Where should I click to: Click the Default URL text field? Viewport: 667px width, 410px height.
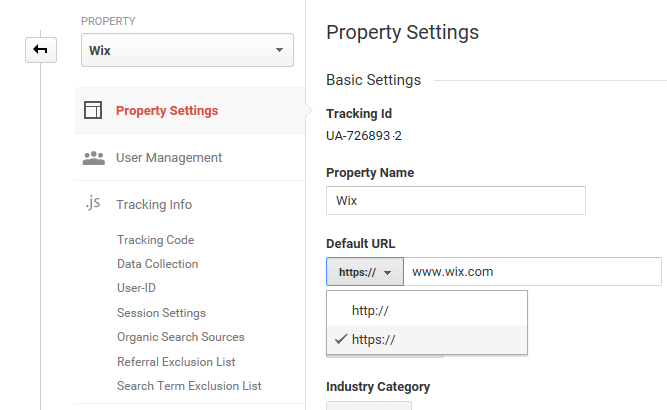pos(532,272)
